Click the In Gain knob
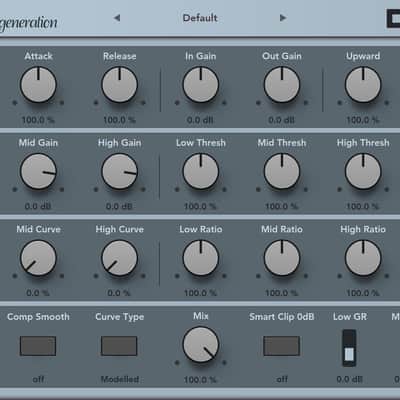This screenshot has height=400, width=400. [201, 85]
